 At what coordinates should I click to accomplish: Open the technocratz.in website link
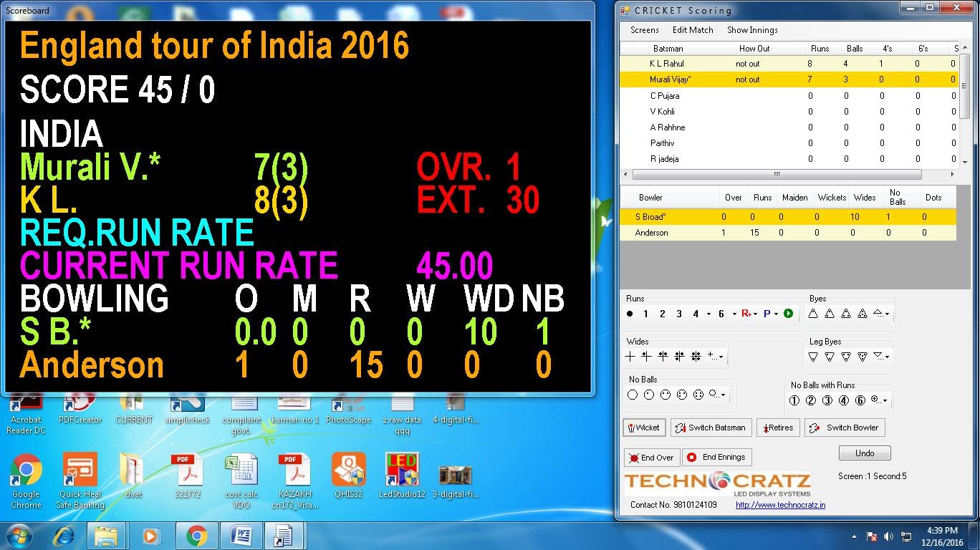780,505
